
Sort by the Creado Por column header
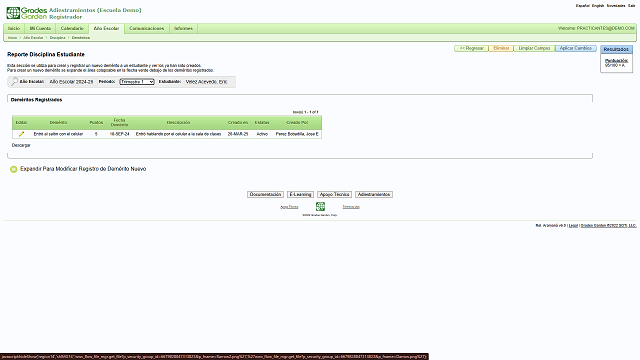(x=297, y=122)
